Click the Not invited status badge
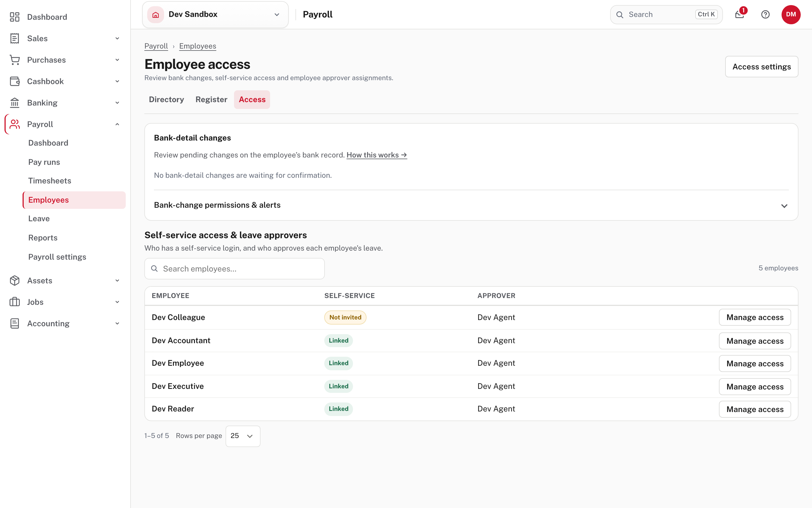The image size is (812, 508). pos(345,317)
